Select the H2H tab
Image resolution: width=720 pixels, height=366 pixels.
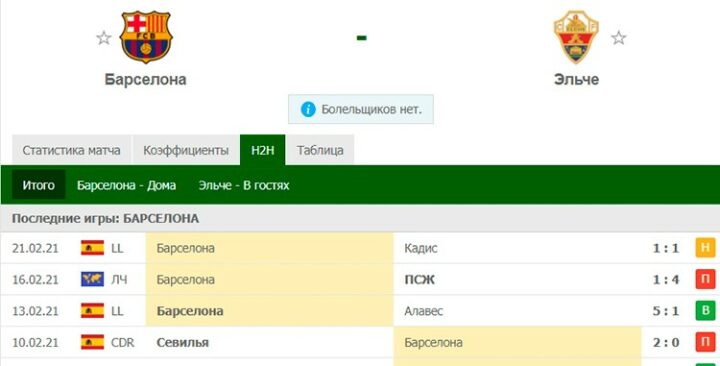tap(263, 150)
